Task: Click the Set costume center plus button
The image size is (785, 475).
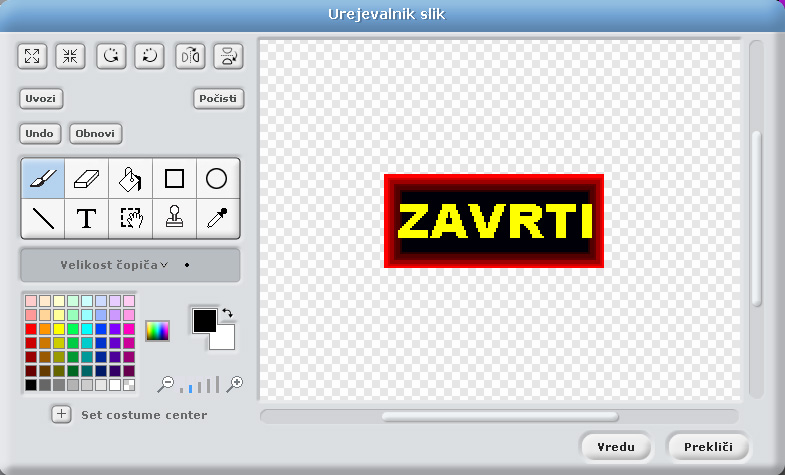Action: (x=61, y=414)
